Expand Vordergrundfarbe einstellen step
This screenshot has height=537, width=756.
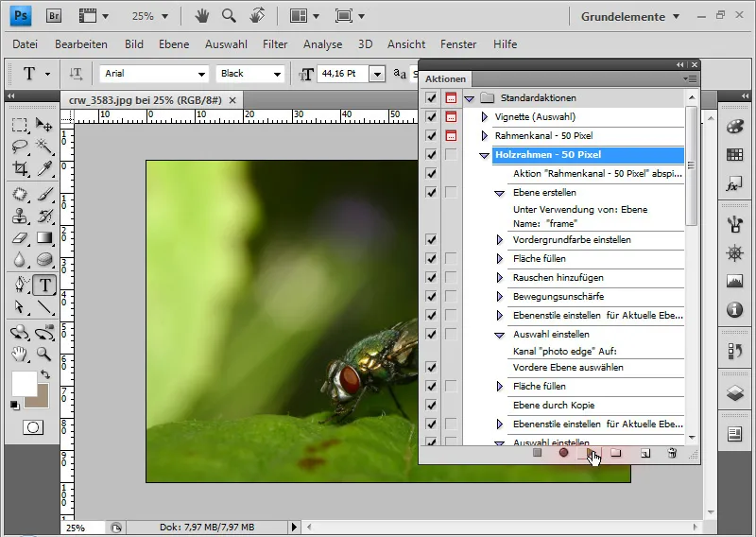pyautogui.click(x=500, y=240)
